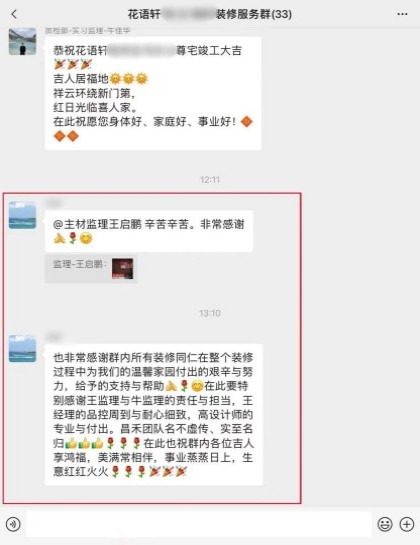420x545 pixels.
Task: Open the emoji picker
Action: (x=385, y=524)
